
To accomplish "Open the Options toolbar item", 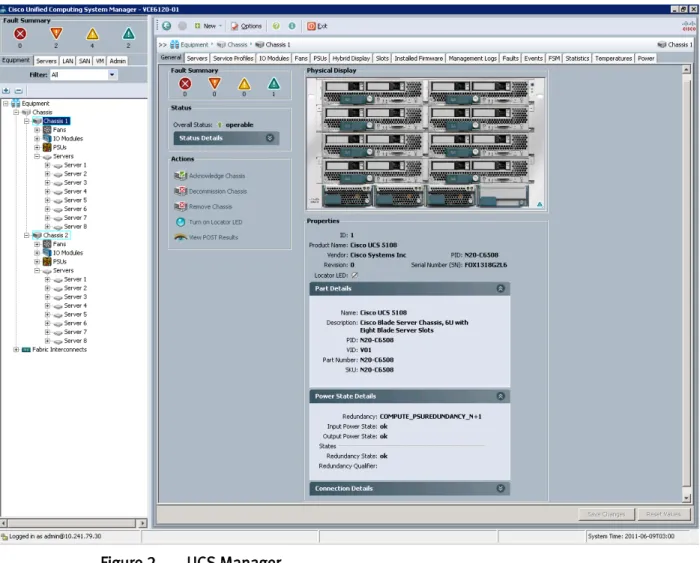I will coord(246,26).
